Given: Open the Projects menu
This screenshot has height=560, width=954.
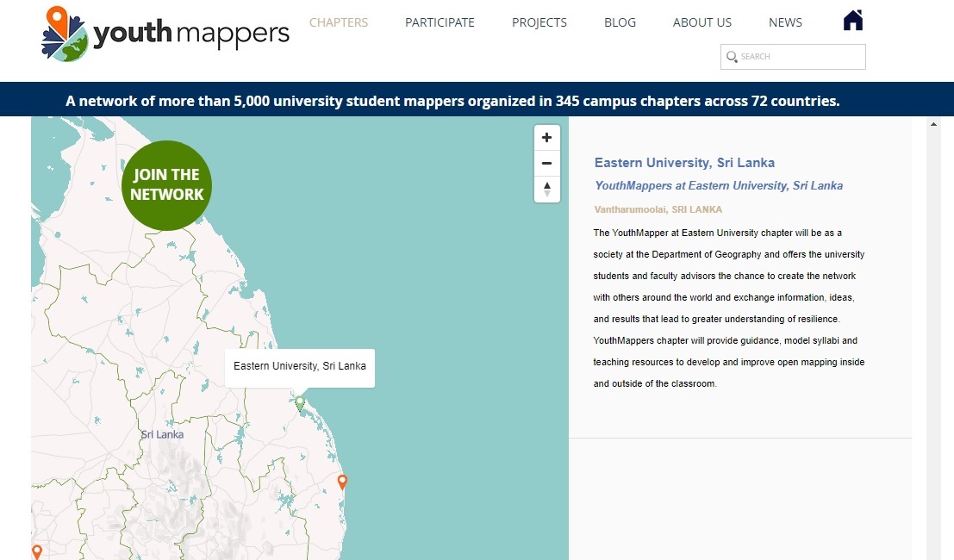Looking at the screenshot, I should [x=539, y=22].
